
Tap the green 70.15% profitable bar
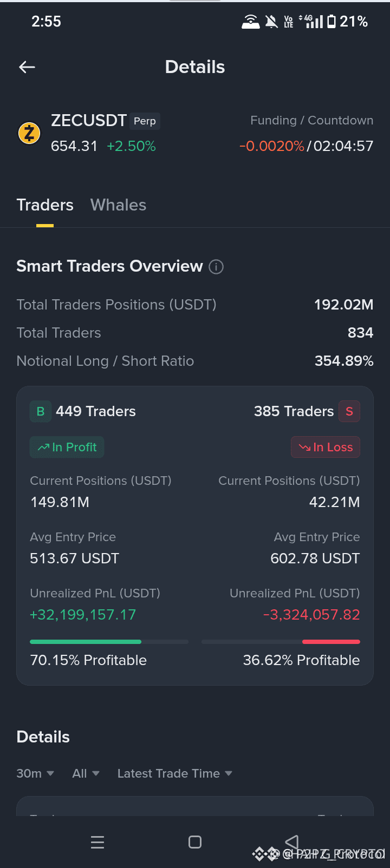tap(86, 642)
